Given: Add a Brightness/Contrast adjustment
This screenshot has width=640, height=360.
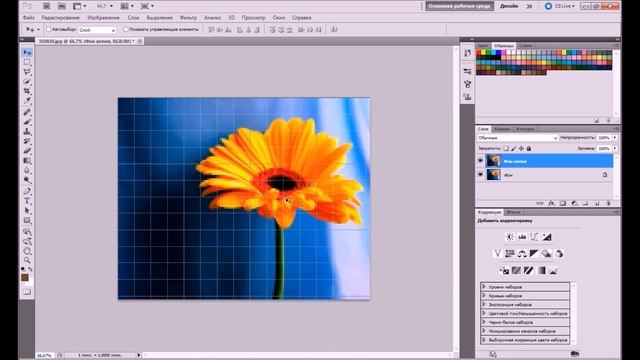Looking at the screenshot, I should click(x=509, y=237).
